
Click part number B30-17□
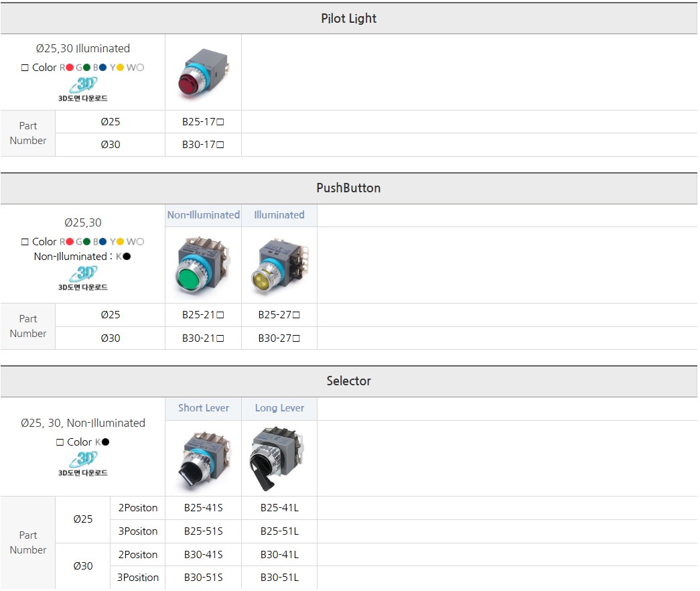[203, 145]
